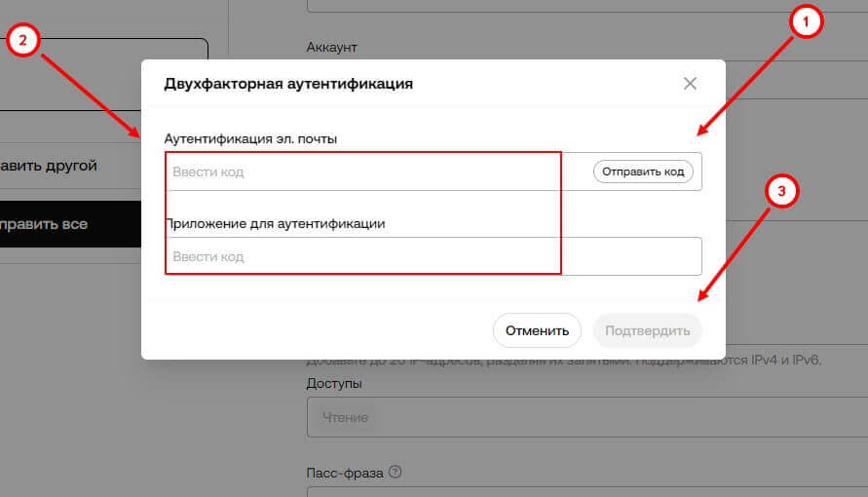
Task: Open the Доступы dropdown showing Чтение
Action: 585,417
